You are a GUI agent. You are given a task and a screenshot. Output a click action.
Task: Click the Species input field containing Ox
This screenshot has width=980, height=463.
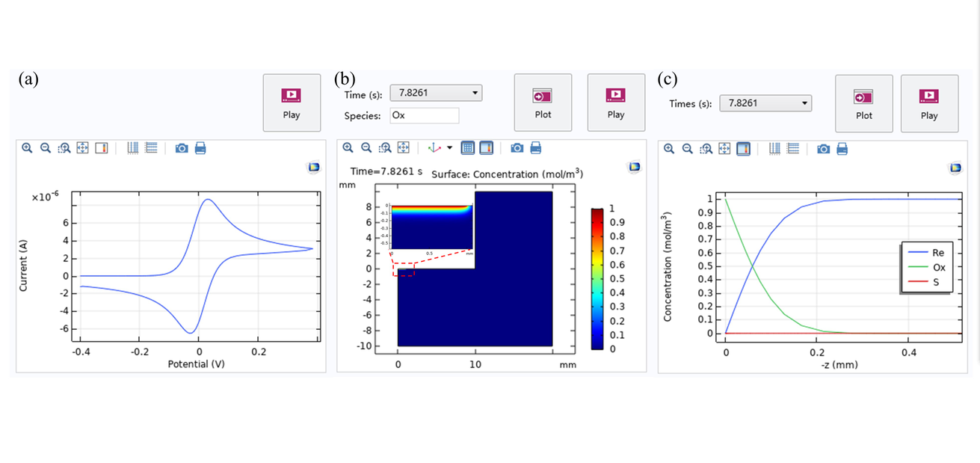(423, 115)
